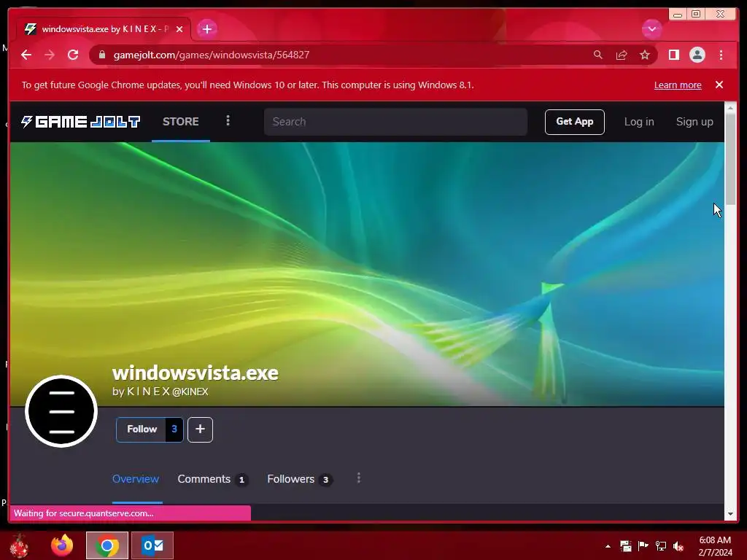
Task: Share this page icon in address bar
Action: pyautogui.click(x=622, y=55)
